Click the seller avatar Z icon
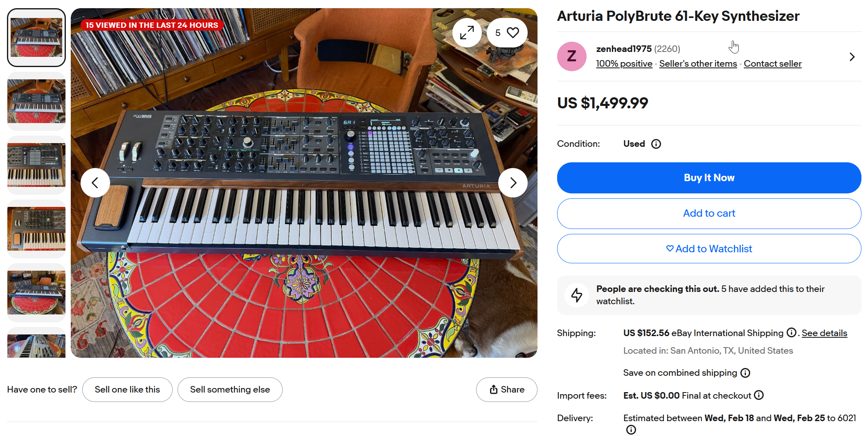 pos(571,56)
